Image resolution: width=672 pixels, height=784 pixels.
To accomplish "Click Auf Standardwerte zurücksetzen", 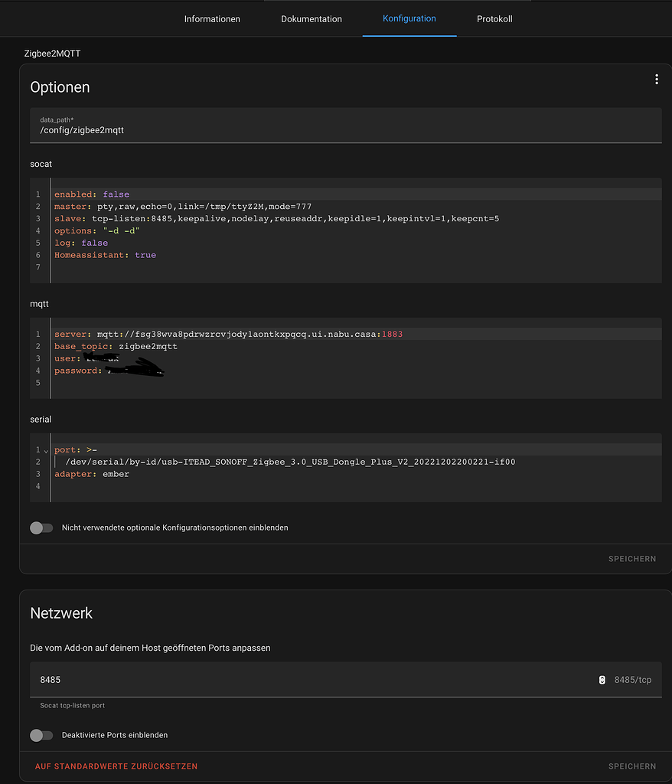I will tap(116, 766).
